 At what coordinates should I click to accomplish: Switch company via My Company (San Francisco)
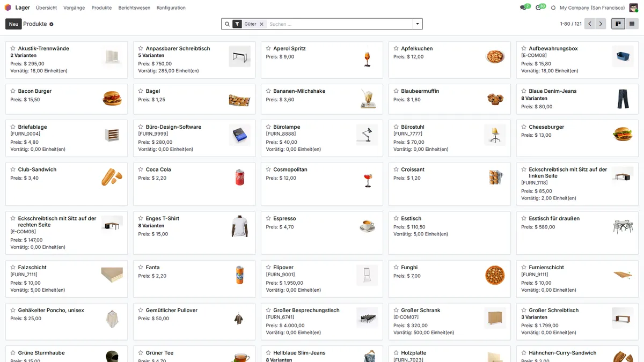(x=592, y=8)
